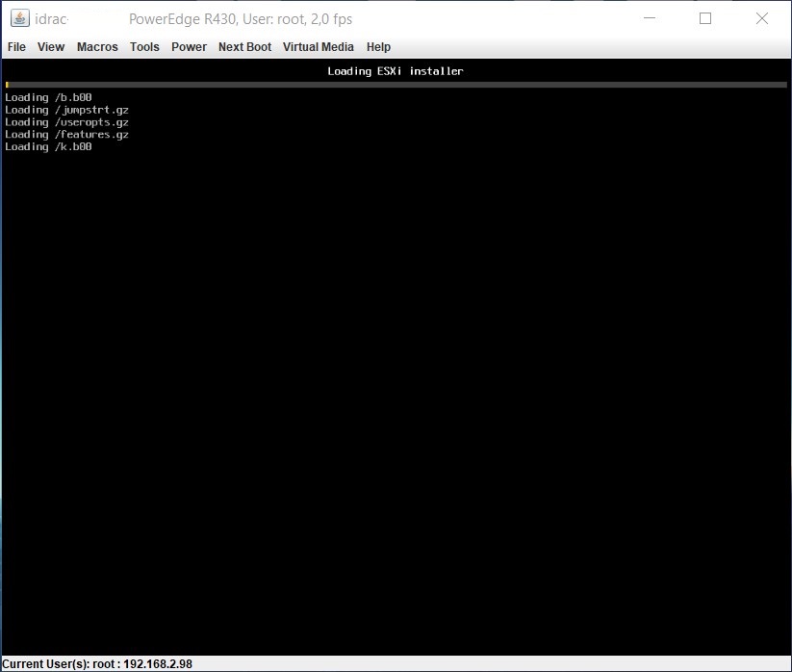The width and height of the screenshot is (792, 672).
Task: Maximize the idrac console window
Action: coord(705,18)
